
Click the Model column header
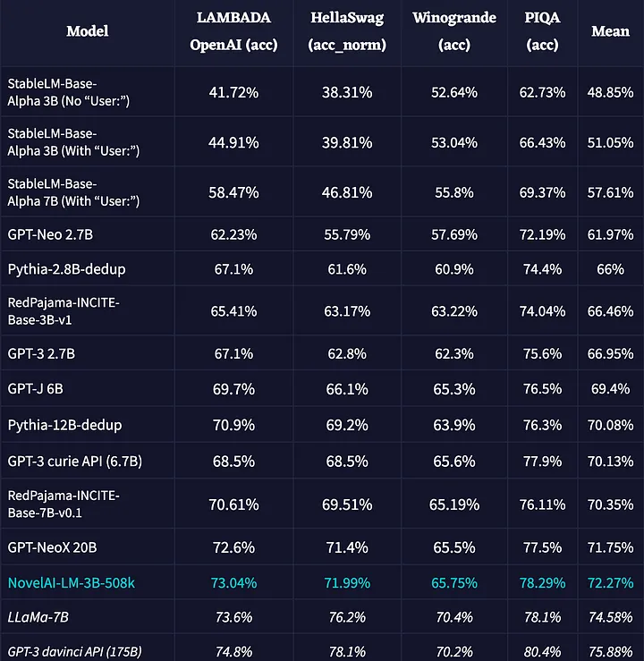[88, 31]
